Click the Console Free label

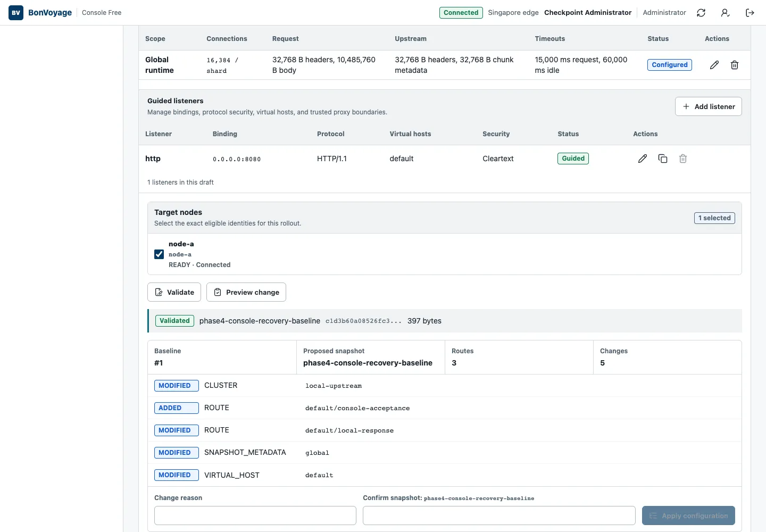(102, 13)
